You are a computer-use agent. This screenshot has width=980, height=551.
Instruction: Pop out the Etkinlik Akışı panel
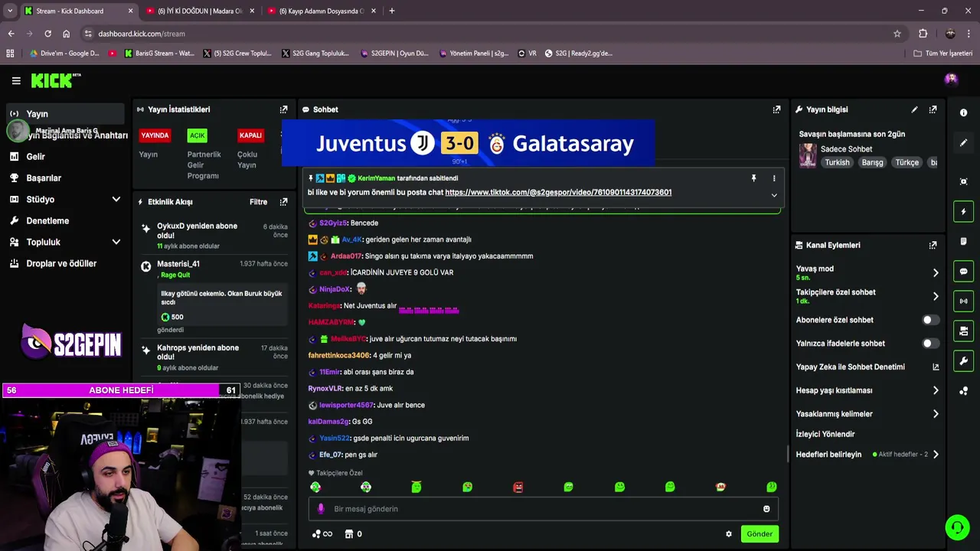point(283,202)
